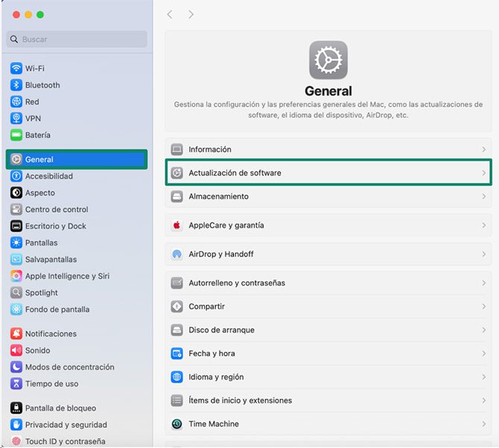Open Privacidad y seguridad hand icon
Viewport: 499px width, 448px height.
[16, 424]
